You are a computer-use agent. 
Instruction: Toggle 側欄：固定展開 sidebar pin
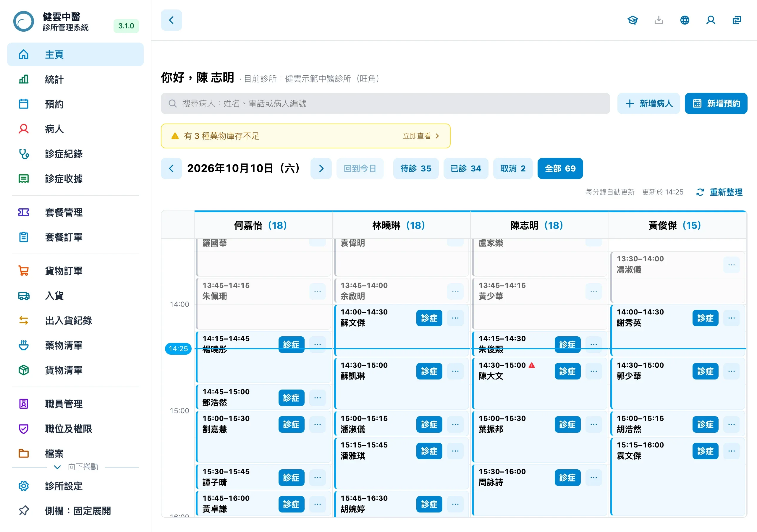pyautogui.click(x=75, y=511)
